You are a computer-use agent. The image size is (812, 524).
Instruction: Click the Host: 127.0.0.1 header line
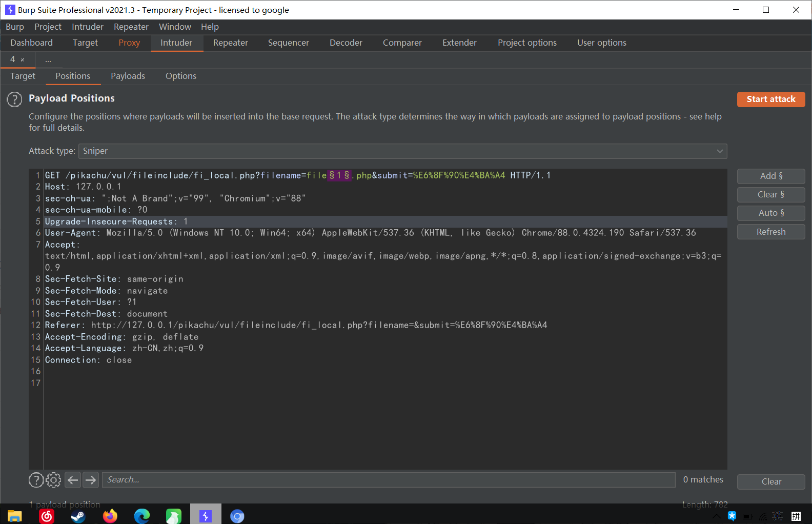coord(83,187)
